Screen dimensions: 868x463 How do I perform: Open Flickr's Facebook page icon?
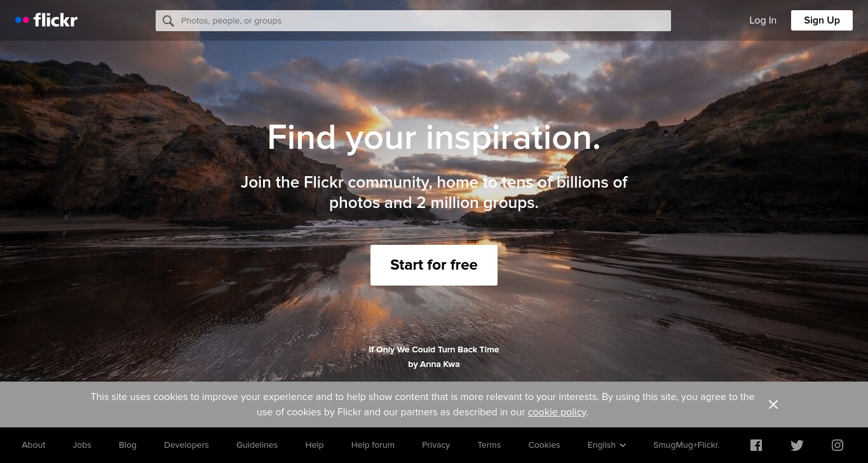(x=756, y=445)
